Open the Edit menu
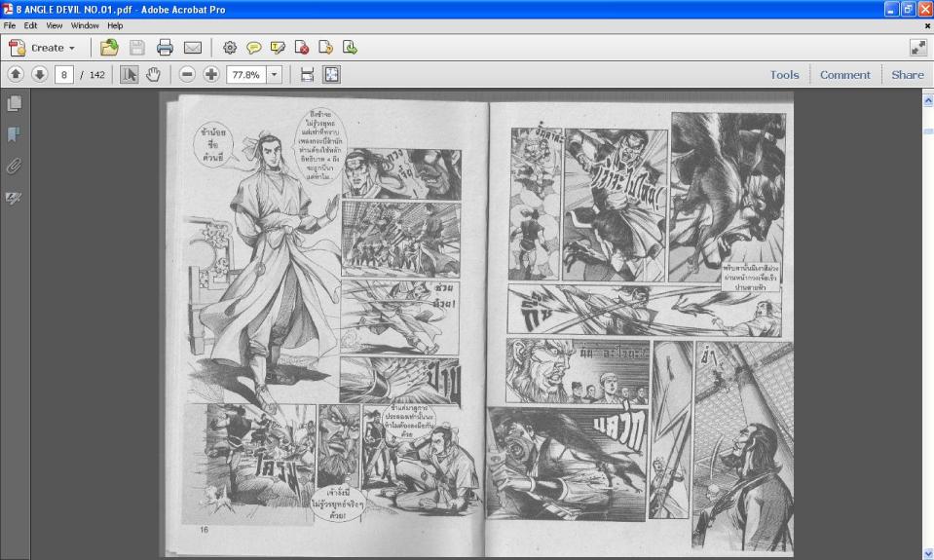The image size is (934, 560). [x=30, y=25]
